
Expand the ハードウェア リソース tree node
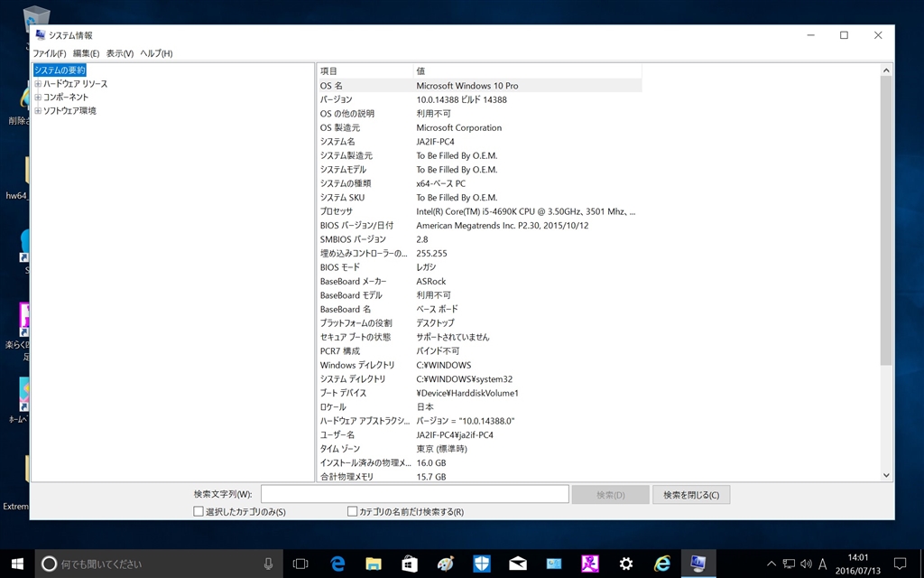click(x=38, y=84)
